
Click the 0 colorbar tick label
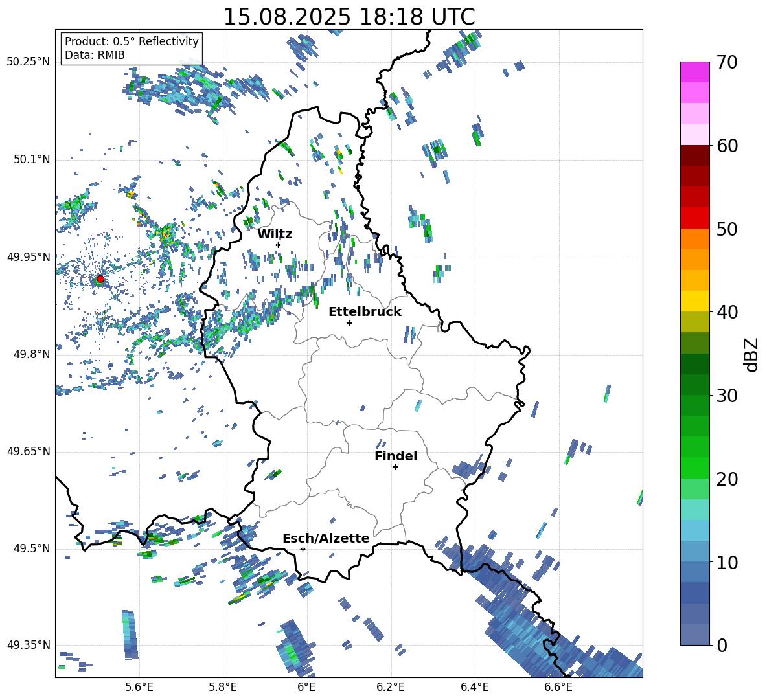pos(722,645)
